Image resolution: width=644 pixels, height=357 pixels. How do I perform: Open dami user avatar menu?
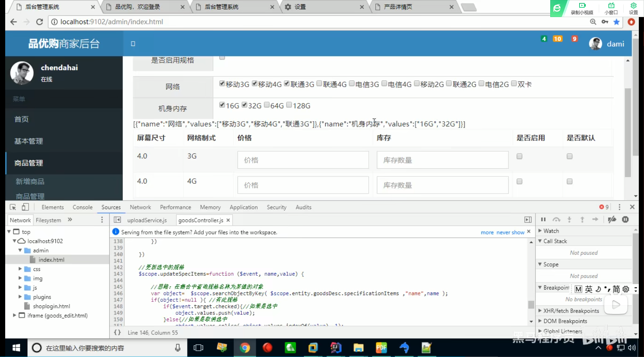pyautogui.click(x=595, y=44)
